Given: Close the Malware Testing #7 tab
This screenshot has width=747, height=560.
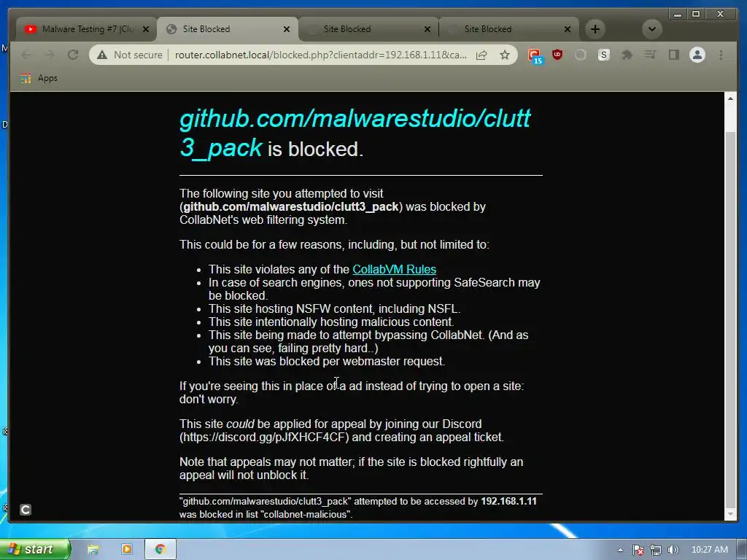Looking at the screenshot, I should [146, 29].
